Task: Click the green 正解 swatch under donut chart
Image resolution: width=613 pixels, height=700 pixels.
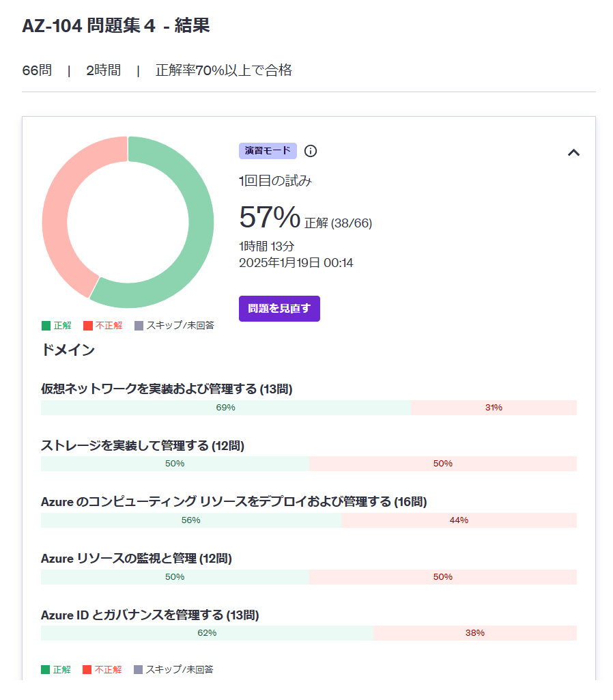Action: tap(46, 326)
